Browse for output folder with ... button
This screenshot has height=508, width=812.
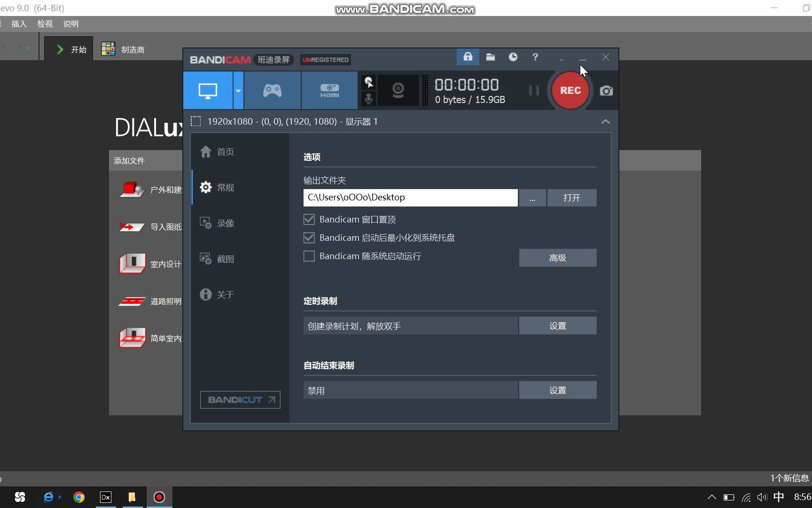click(x=532, y=198)
